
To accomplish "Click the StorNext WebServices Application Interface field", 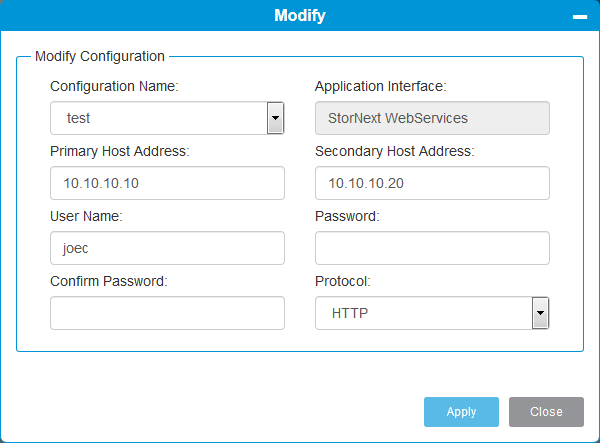I will point(432,118).
